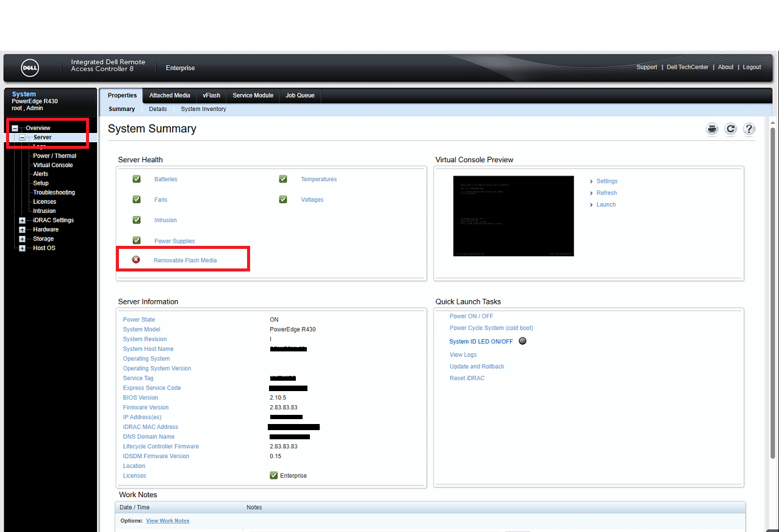
Task: Open Intrusion in the sidebar tree
Action: click(x=44, y=211)
